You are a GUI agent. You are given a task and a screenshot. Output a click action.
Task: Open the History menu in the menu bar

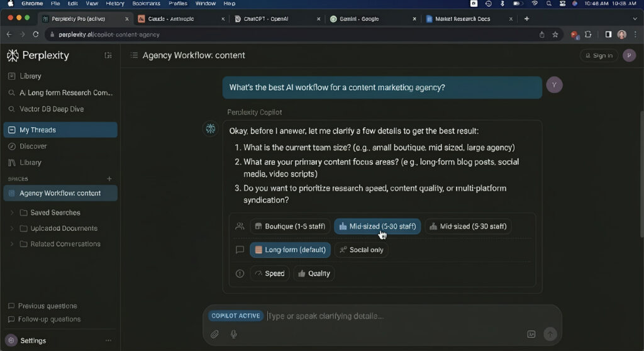114,3
